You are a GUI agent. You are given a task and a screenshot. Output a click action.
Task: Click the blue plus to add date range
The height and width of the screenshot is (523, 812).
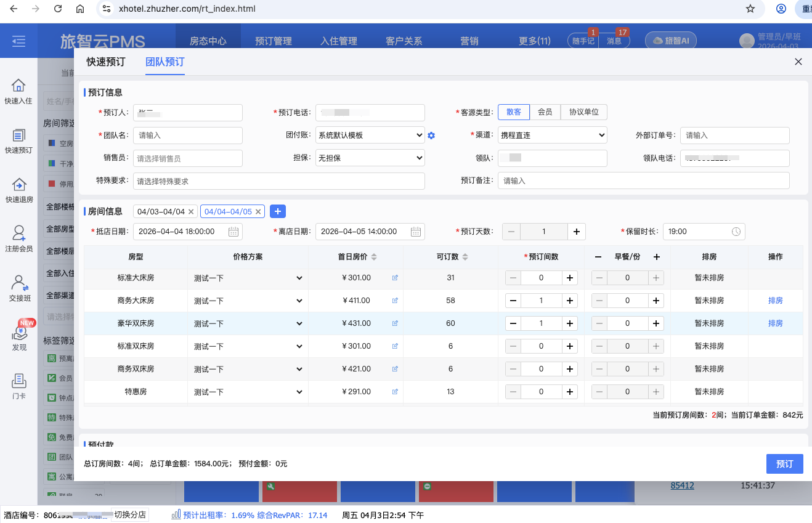(x=278, y=211)
